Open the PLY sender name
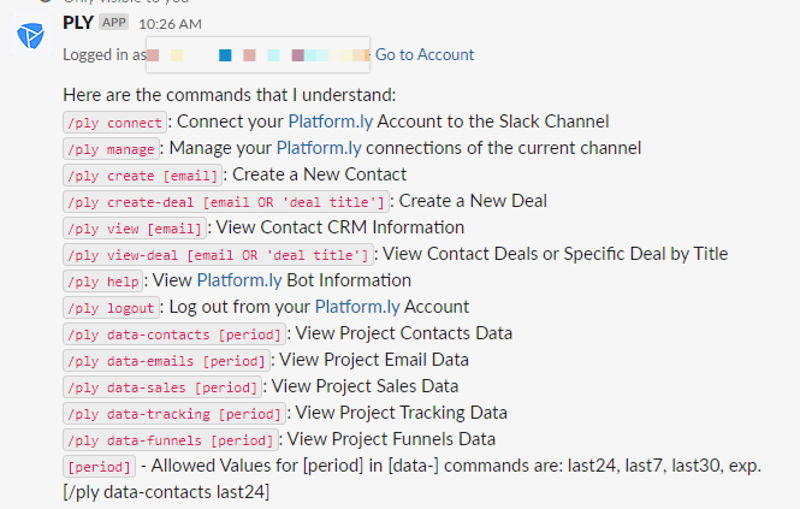Screen dimensions: 800x509 point(78,23)
